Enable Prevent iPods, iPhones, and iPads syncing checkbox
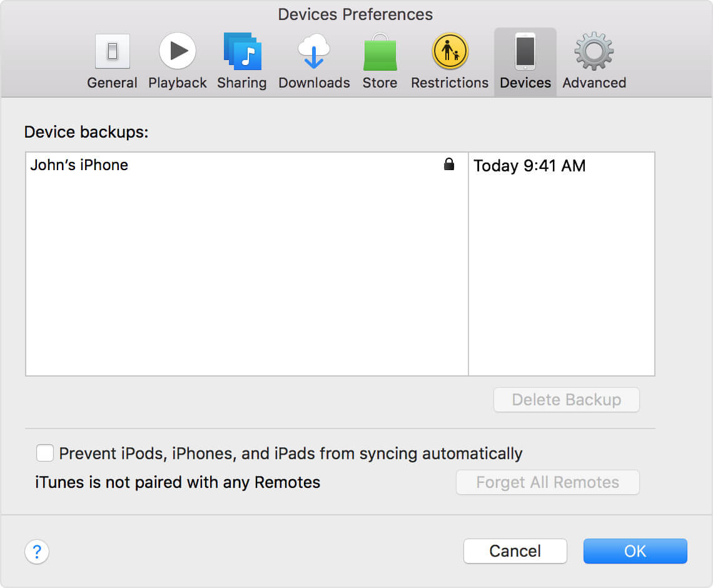The height and width of the screenshot is (588, 713). 44,452
